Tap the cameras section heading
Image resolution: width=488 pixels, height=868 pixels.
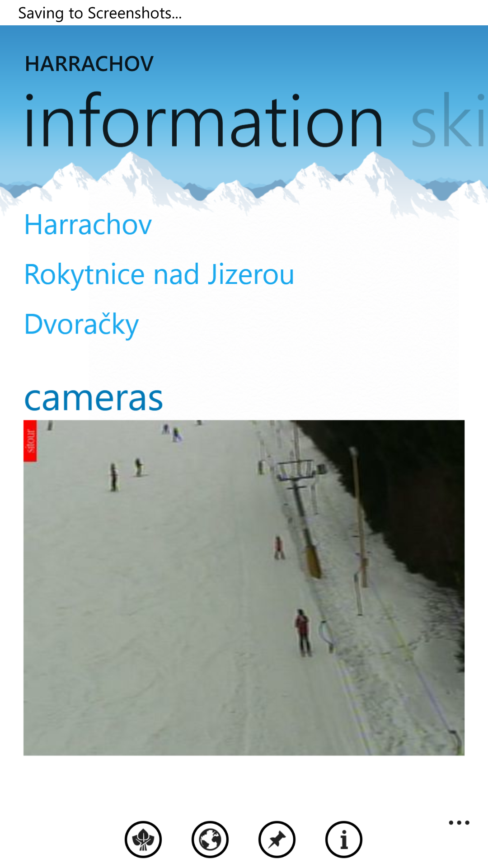pyautogui.click(x=94, y=399)
